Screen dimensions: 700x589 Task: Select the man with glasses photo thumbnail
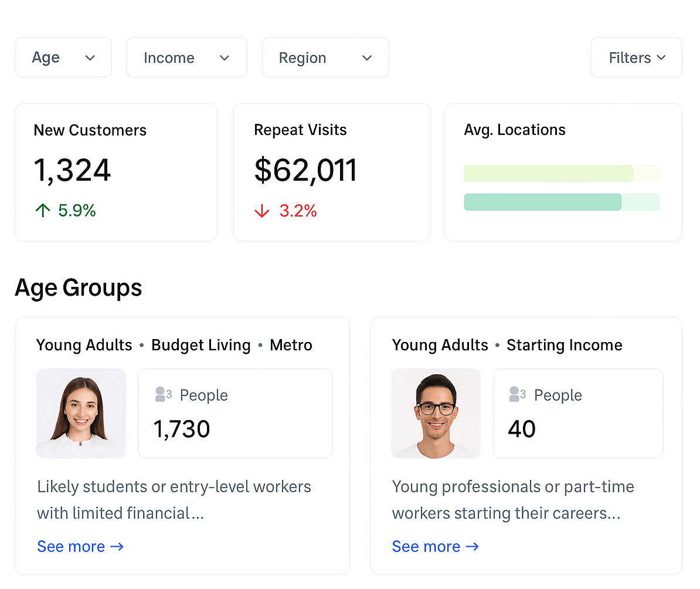tap(436, 413)
